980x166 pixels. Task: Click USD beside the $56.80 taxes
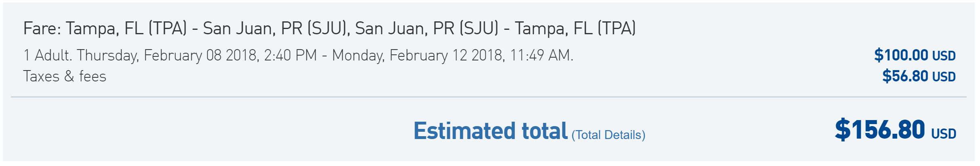[x=944, y=77]
